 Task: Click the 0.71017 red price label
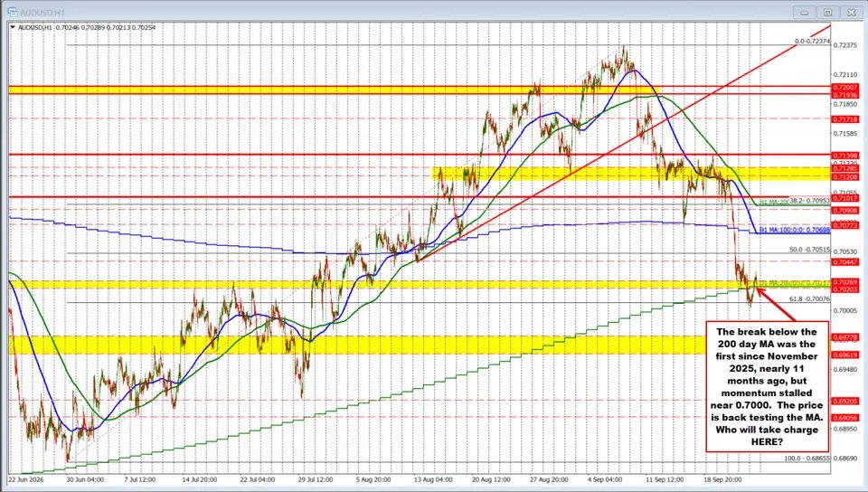tap(844, 197)
